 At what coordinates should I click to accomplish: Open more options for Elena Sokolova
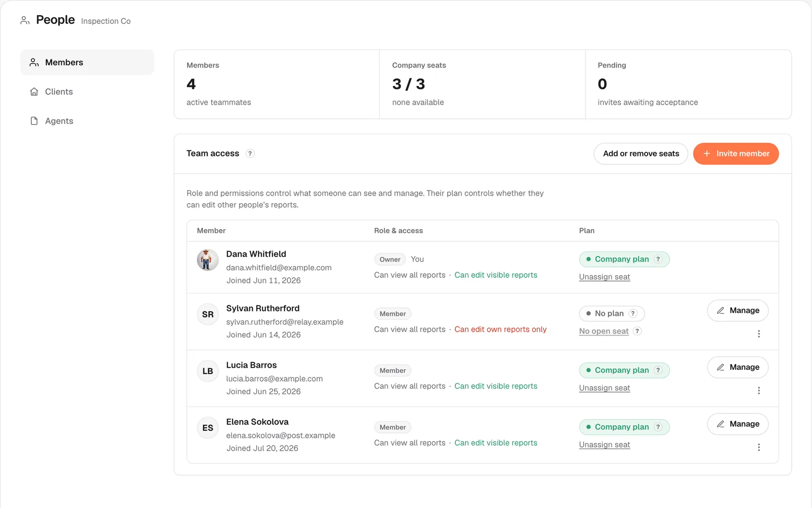click(759, 448)
